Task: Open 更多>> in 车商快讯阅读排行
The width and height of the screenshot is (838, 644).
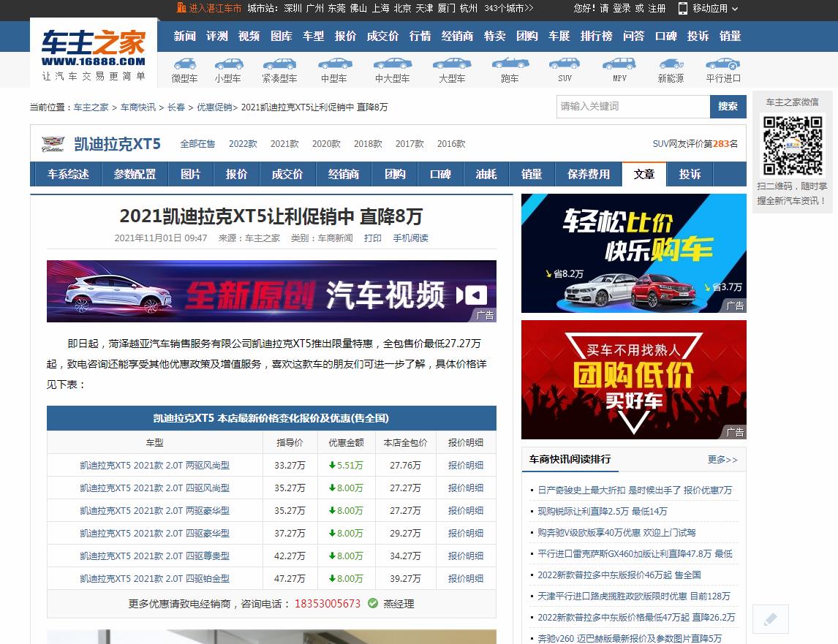Action: [x=722, y=460]
